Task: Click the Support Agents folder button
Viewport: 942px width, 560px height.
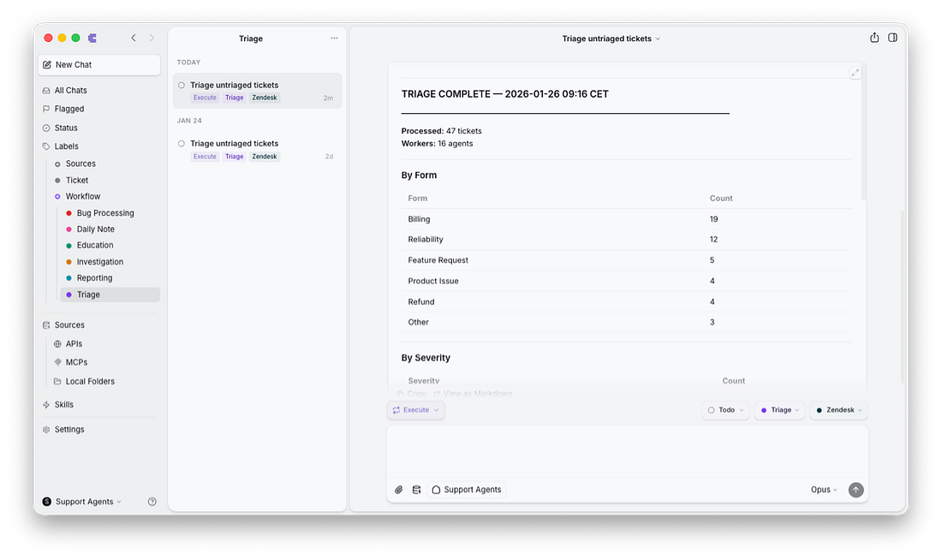Action: point(467,491)
